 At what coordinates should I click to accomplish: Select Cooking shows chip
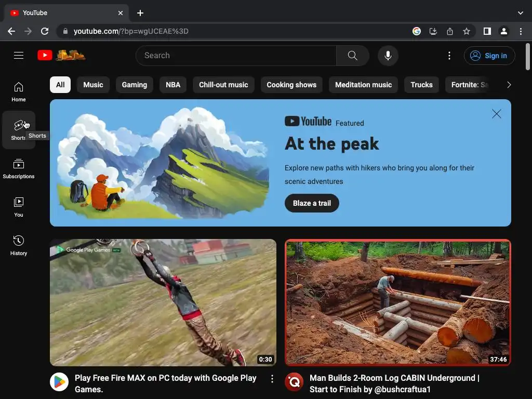[291, 85]
